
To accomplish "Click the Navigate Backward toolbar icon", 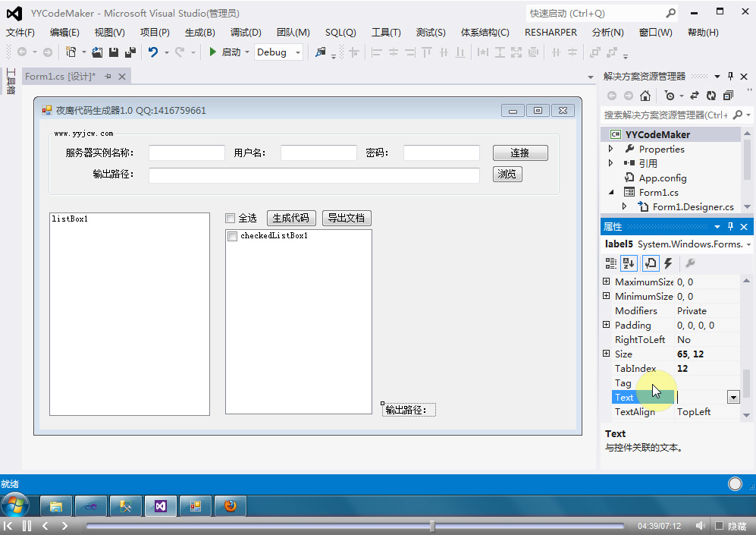I will (x=22, y=52).
